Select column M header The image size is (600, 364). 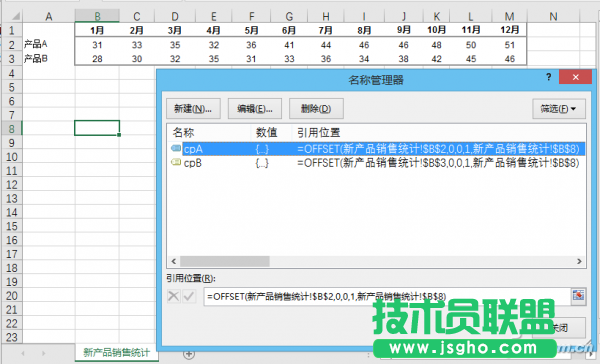coord(509,16)
